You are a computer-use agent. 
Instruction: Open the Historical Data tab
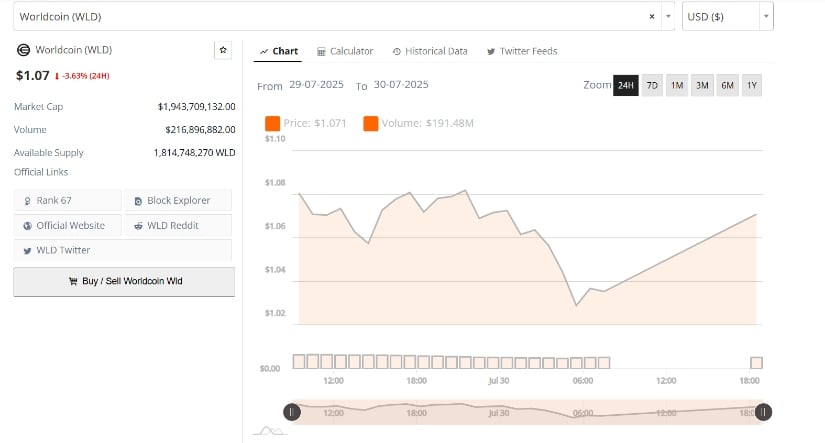coord(430,51)
